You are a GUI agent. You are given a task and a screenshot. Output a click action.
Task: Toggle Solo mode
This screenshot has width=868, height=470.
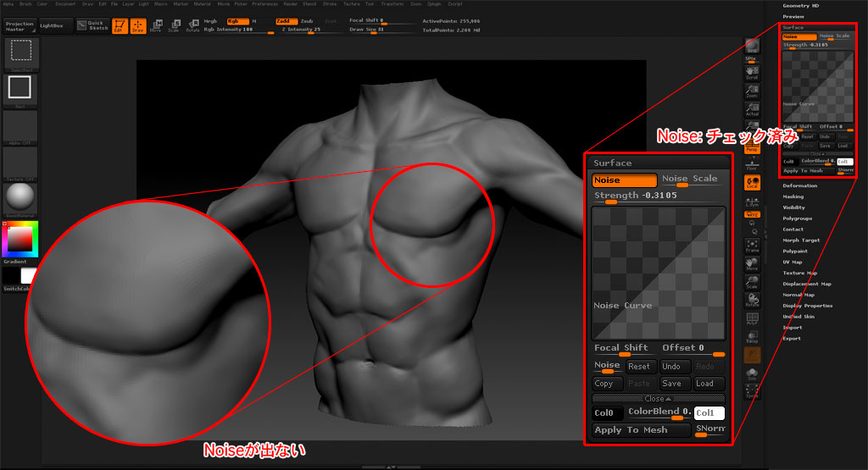click(752, 373)
